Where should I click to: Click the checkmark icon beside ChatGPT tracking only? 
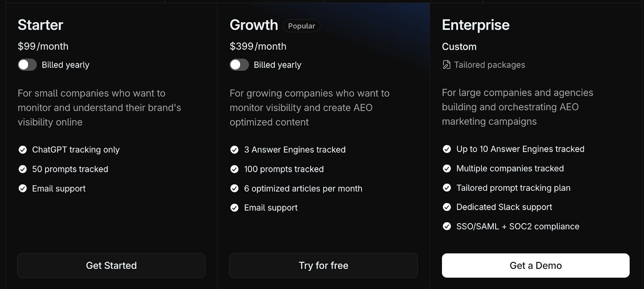coord(22,150)
